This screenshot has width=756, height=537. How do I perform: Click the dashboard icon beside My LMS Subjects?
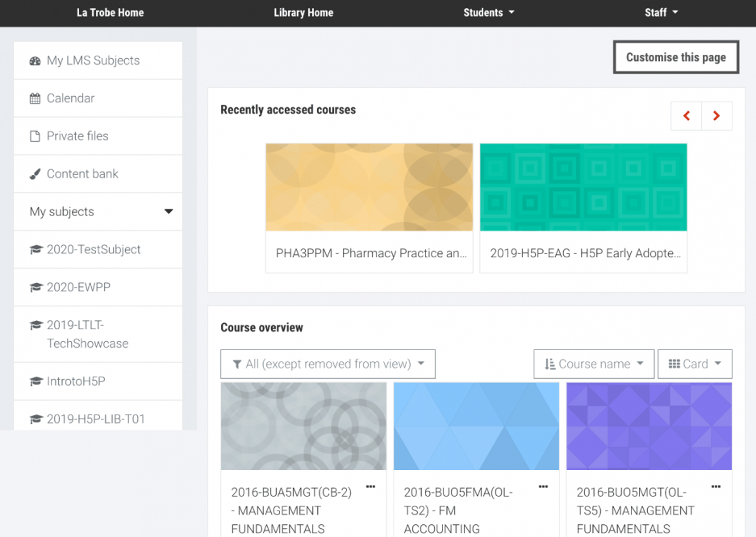coord(36,60)
